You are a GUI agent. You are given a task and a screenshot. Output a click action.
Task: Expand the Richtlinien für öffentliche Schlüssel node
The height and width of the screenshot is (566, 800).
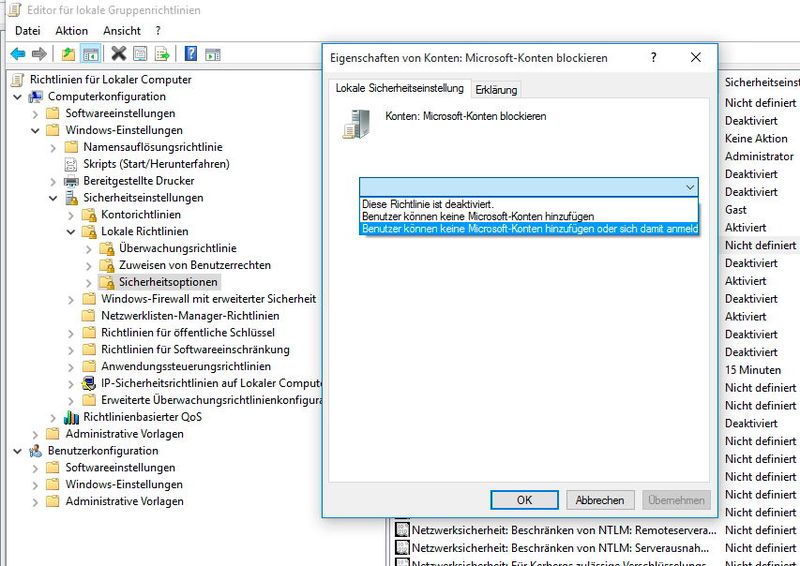[x=71, y=333]
